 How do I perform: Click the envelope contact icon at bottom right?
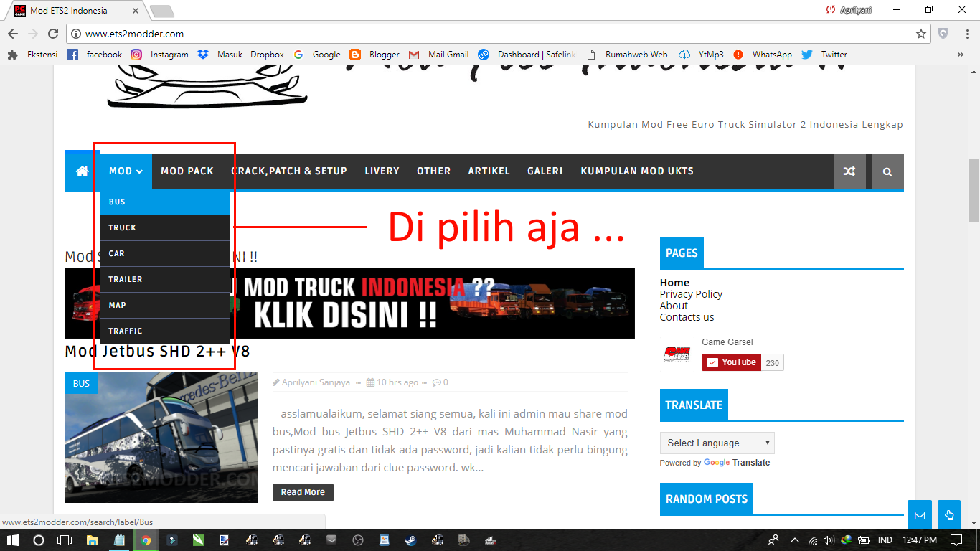[920, 515]
